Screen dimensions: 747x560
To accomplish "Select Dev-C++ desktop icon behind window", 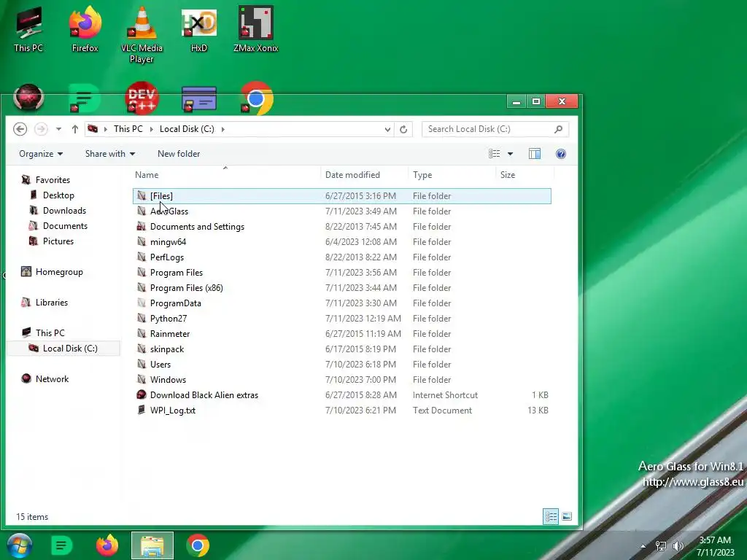I will (142, 98).
